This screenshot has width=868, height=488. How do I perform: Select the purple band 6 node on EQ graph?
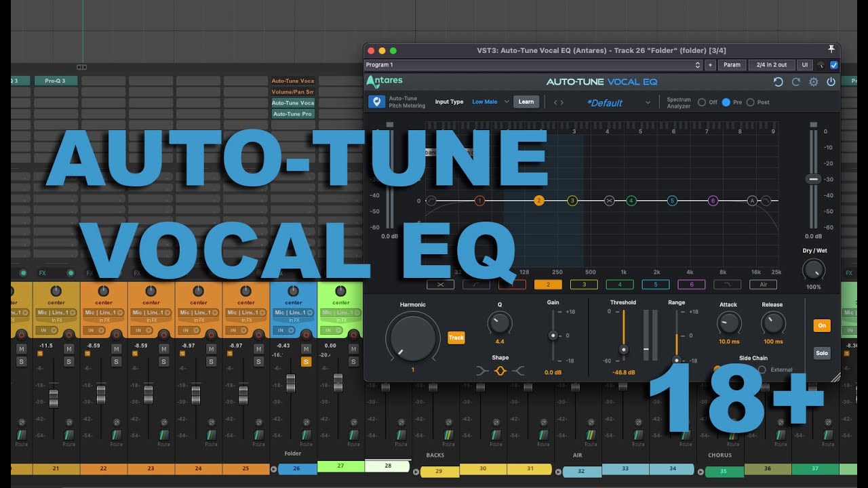[x=713, y=201]
